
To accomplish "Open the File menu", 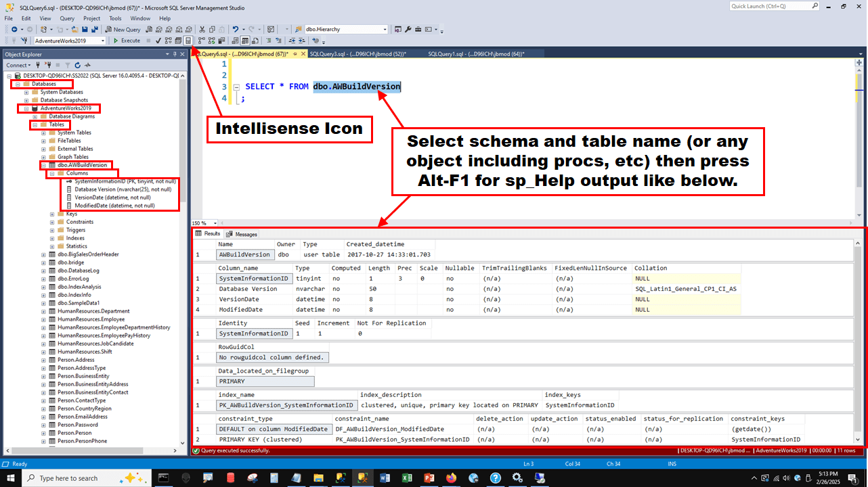I will click(x=9, y=18).
